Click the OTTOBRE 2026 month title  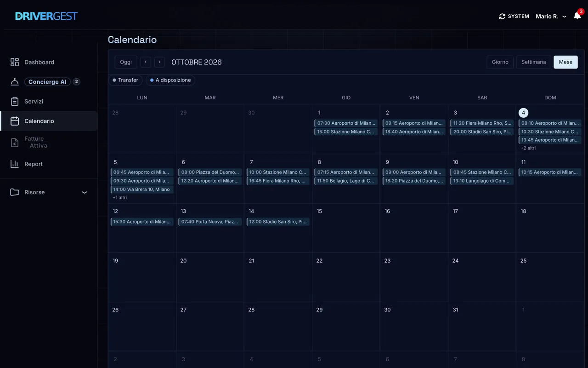pos(197,62)
